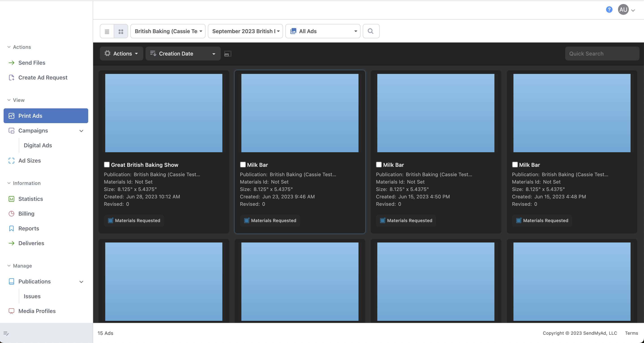Open the user menu chevron next to AU

pyautogui.click(x=633, y=11)
